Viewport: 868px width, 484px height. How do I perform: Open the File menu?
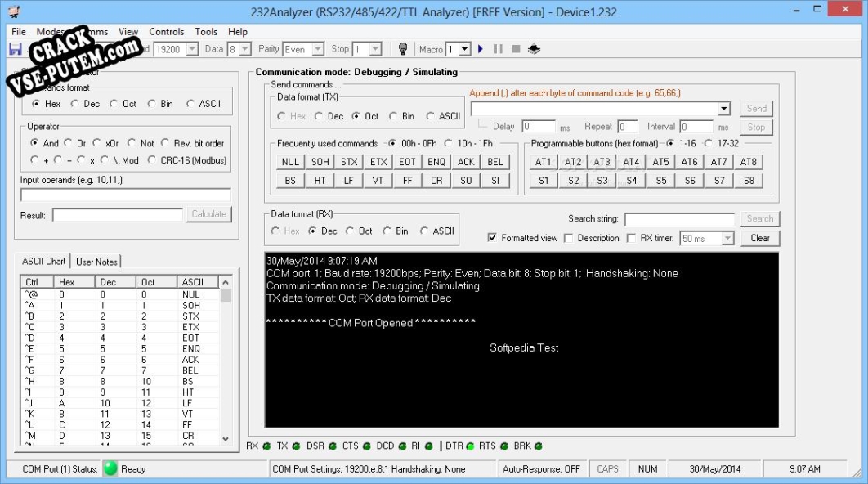[18, 32]
